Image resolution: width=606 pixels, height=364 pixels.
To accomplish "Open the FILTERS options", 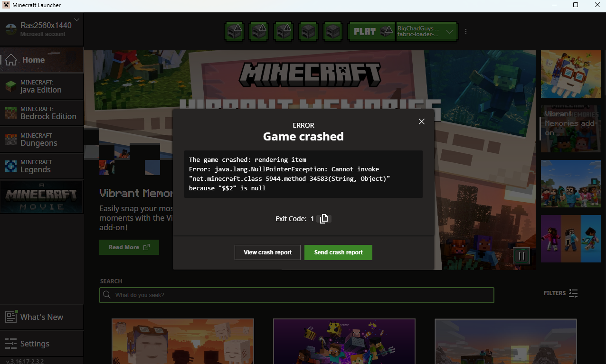I will tap(560, 293).
